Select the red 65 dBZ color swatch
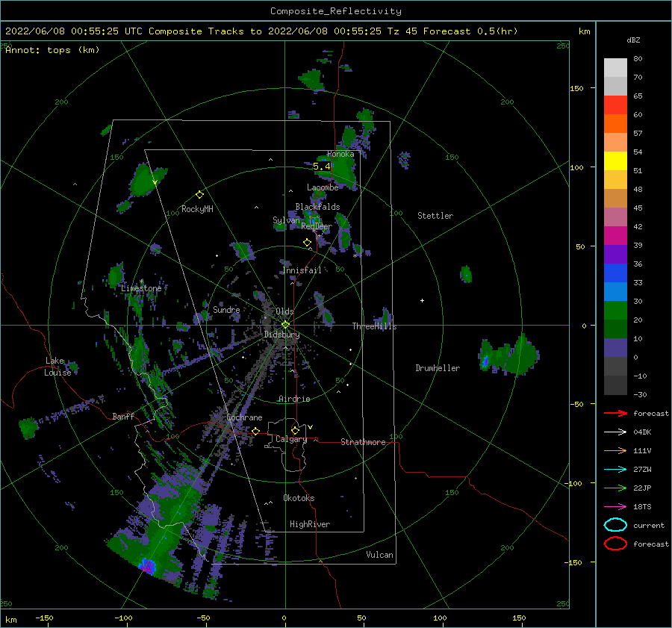This screenshot has width=672, height=628. pos(615,105)
